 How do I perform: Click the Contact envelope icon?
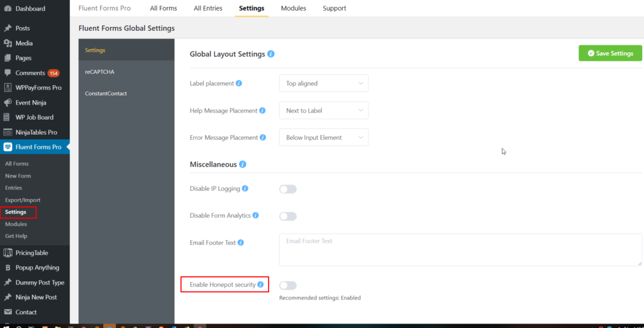[8, 312]
